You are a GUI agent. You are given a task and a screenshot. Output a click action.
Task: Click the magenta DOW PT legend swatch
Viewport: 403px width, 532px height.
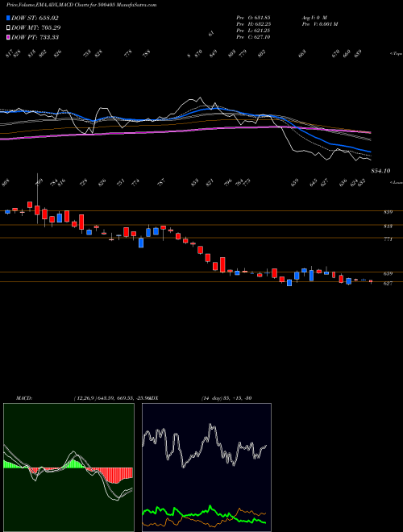coord(8,37)
